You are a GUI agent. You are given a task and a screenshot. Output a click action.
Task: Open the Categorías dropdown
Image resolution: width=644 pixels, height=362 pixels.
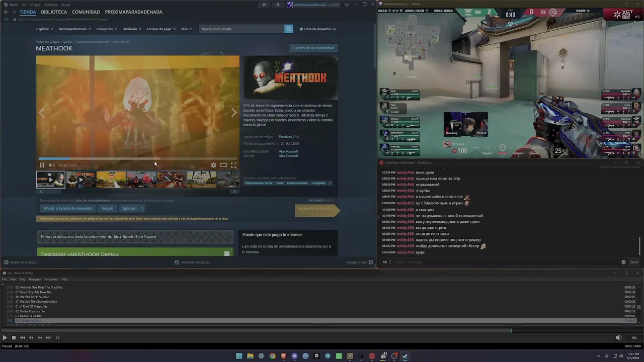[106, 29]
